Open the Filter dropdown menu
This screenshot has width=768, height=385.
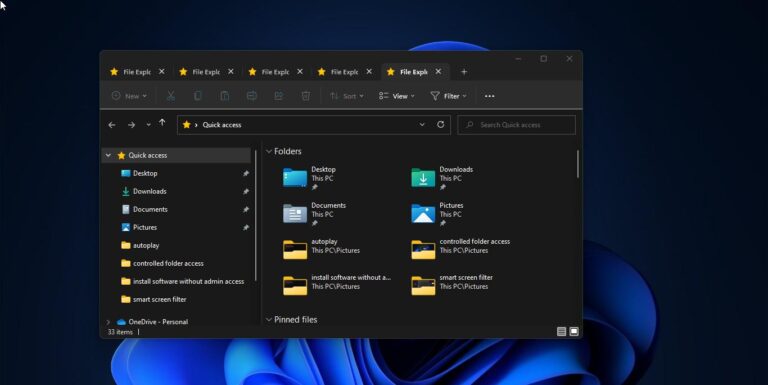(448, 96)
